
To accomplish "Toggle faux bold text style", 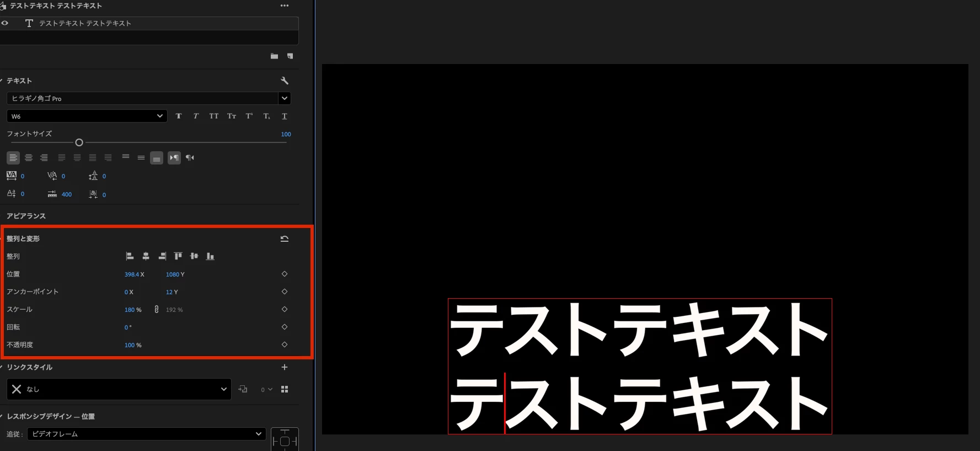I will 179,116.
